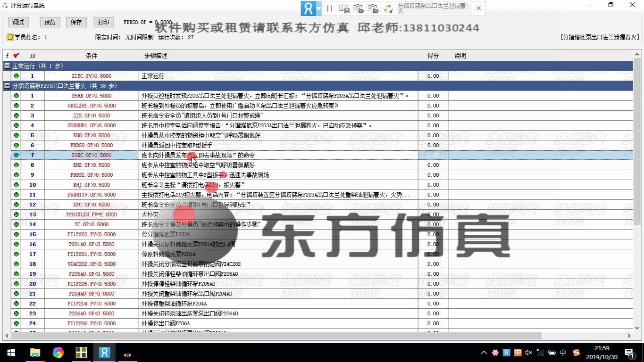Select condition cell XFC.OP>0.5000
The width and height of the screenshot is (644, 362).
(x=92, y=205)
